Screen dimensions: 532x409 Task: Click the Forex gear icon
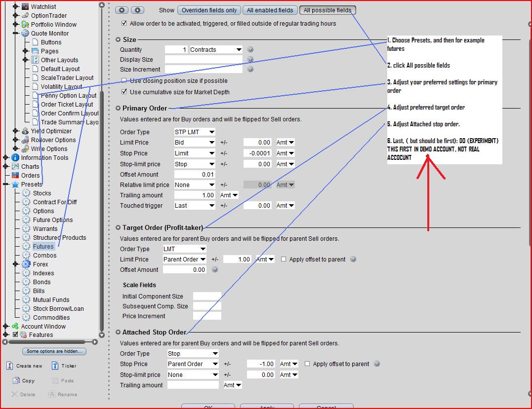[x=26, y=264]
